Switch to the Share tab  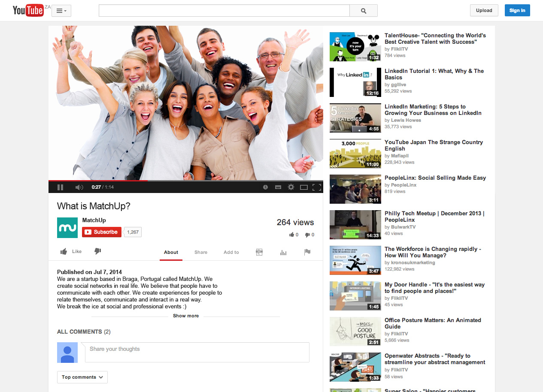click(201, 252)
